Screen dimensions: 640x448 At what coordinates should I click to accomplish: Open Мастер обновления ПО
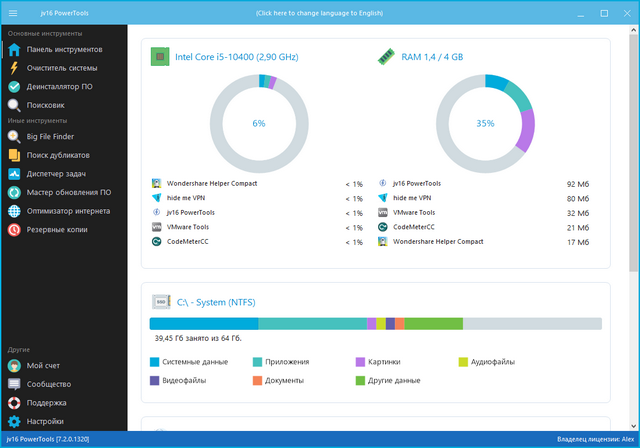pos(68,192)
